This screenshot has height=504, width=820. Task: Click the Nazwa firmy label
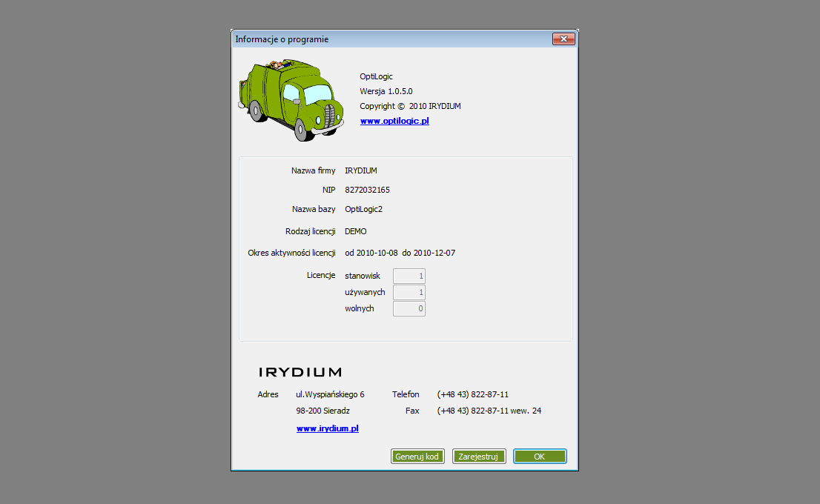(314, 170)
